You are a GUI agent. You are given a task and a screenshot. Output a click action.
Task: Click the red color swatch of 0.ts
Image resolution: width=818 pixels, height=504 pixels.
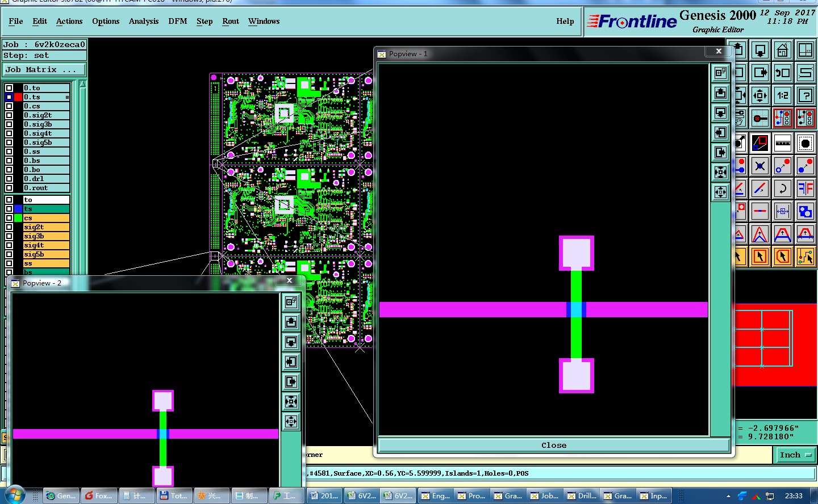tap(18, 97)
